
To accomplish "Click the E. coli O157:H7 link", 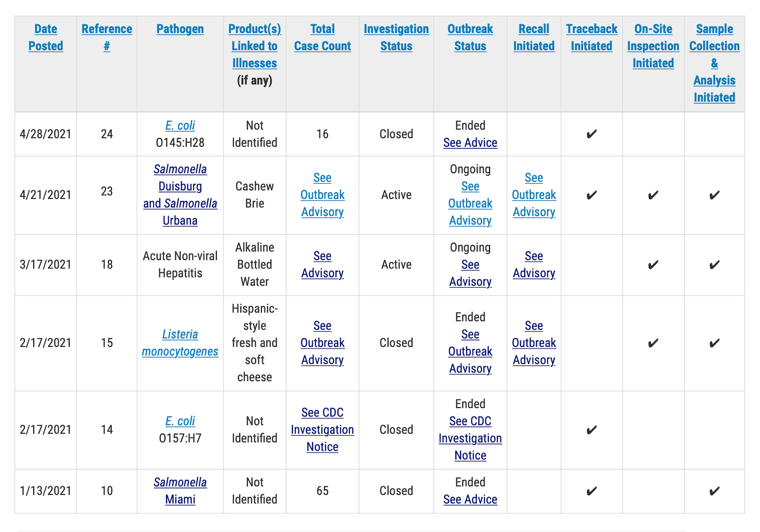I will click(x=180, y=421).
